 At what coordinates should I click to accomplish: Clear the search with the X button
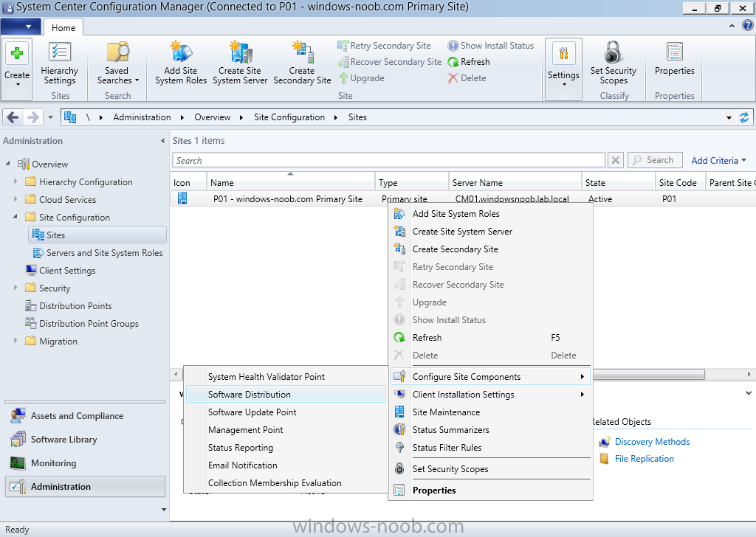pyautogui.click(x=615, y=160)
